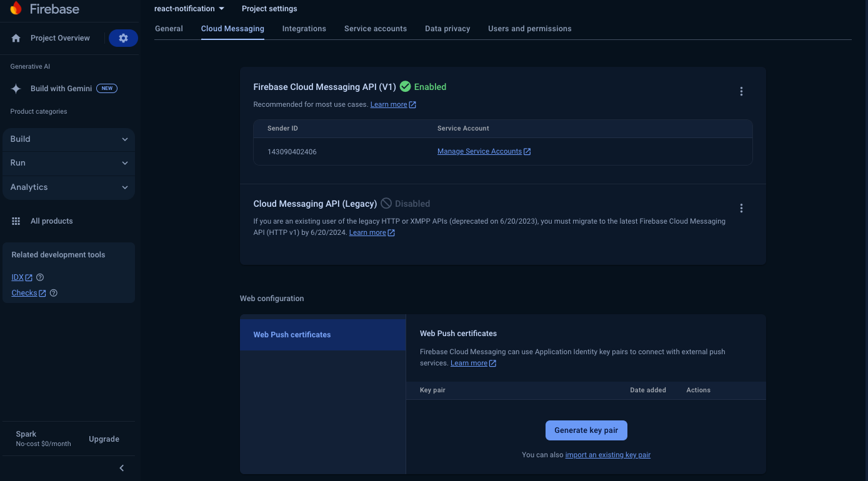Select the Users and permissions tab

pyautogui.click(x=530, y=29)
